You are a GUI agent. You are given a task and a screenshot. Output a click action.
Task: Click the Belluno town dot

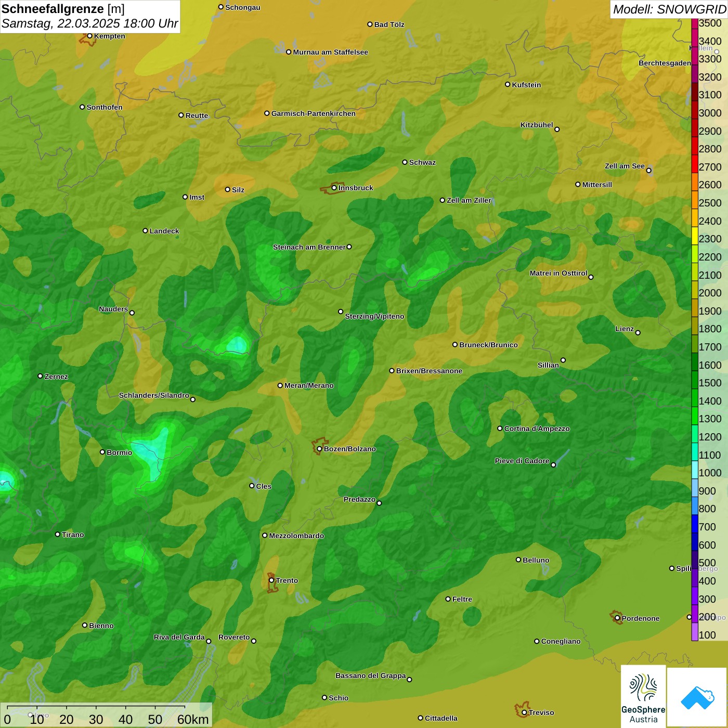[518, 560]
